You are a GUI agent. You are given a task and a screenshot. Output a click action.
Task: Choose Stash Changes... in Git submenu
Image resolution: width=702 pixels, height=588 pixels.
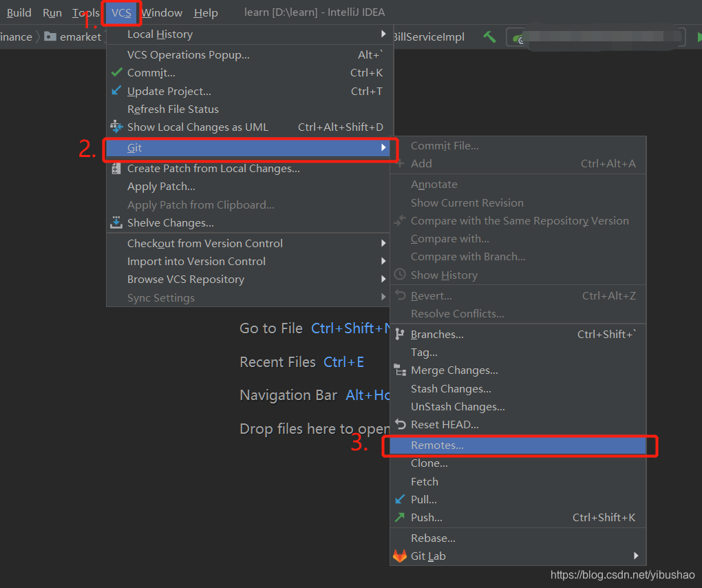(x=518, y=389)
